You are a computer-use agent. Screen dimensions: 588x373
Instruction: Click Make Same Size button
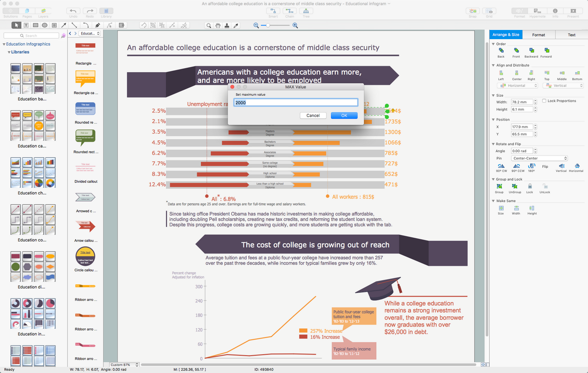[x=501, y=208]
